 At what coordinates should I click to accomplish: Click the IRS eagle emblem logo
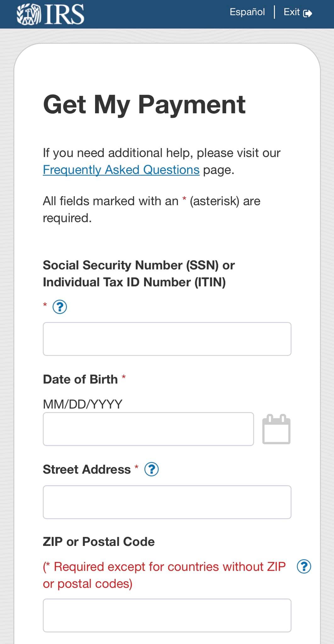[x=29, y=14]
